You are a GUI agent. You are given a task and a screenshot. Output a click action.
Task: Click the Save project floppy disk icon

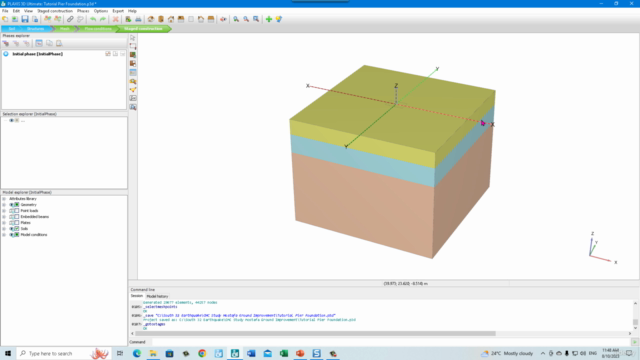25,19
